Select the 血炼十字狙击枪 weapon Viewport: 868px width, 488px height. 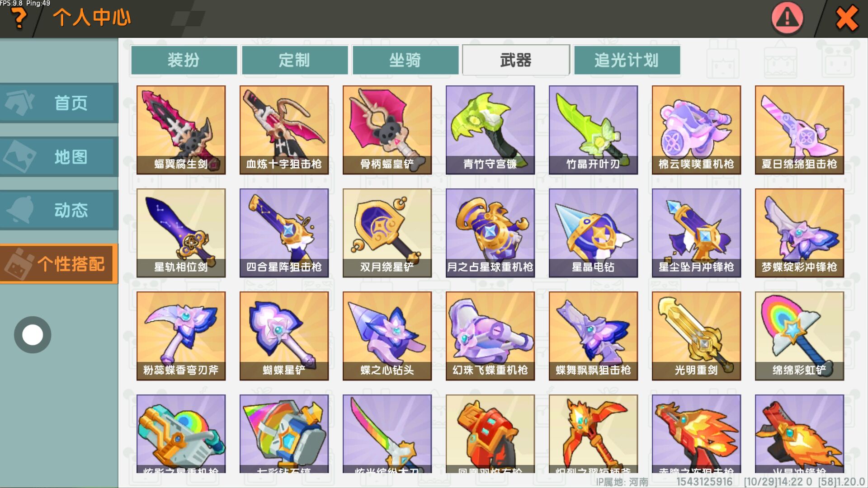284,130
